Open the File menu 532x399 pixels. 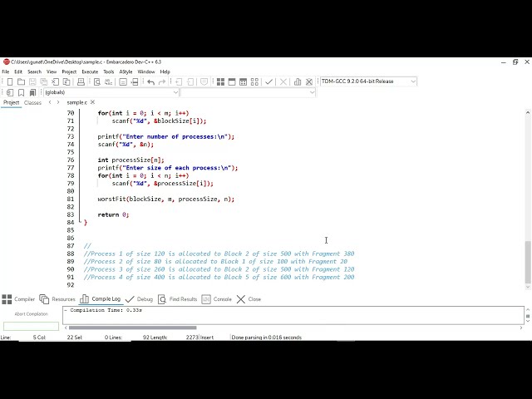pyautogui.click(x=6, y=72)
